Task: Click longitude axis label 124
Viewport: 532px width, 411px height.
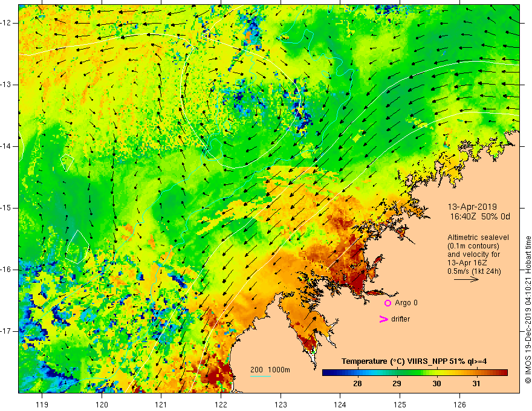Action: [340, 404]
